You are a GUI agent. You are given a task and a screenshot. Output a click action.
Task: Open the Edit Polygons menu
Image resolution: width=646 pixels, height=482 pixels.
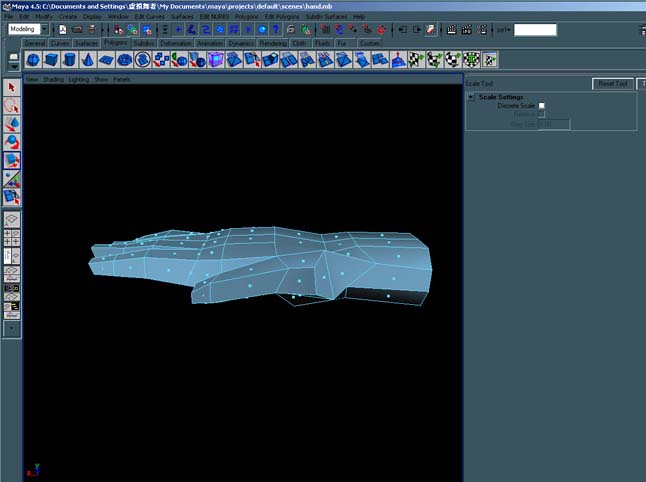pyautogui.click(x=282, y=16)
